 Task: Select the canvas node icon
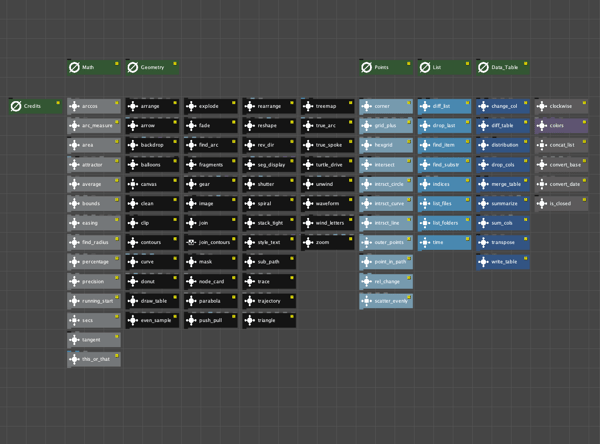(133, 184)
